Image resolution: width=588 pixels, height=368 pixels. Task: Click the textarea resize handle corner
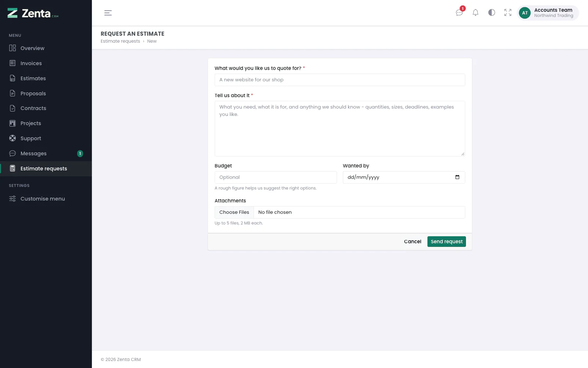463,154
